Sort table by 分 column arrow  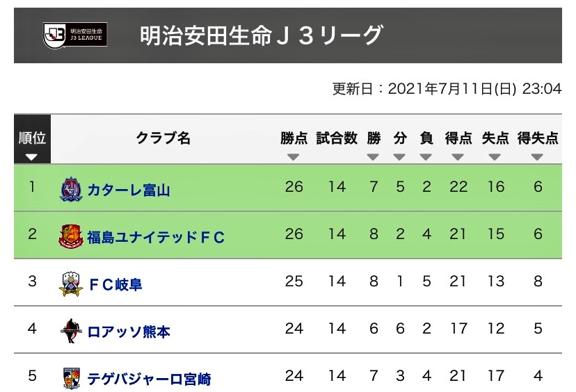399,157
